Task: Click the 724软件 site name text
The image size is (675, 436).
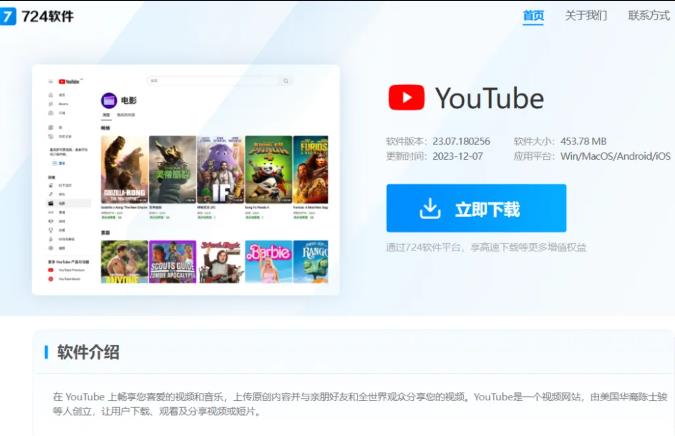Action: coord(48,16)
